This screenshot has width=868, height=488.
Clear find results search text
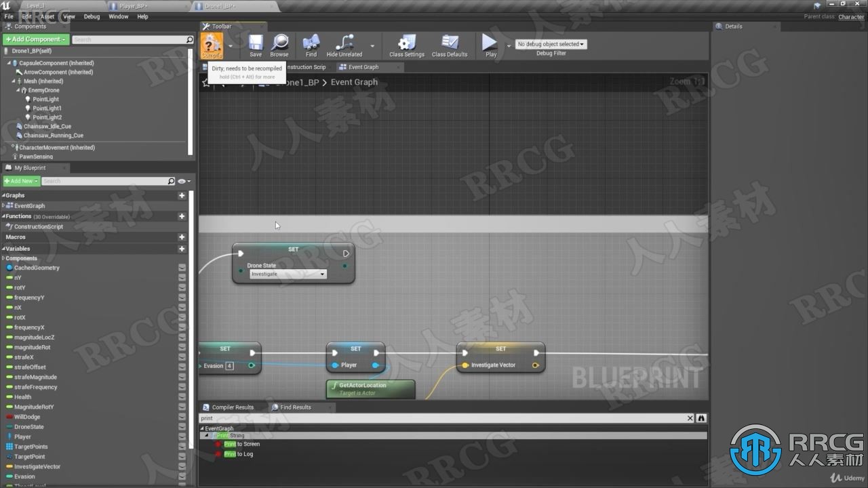pyautogui.click(x=690, y=418)
